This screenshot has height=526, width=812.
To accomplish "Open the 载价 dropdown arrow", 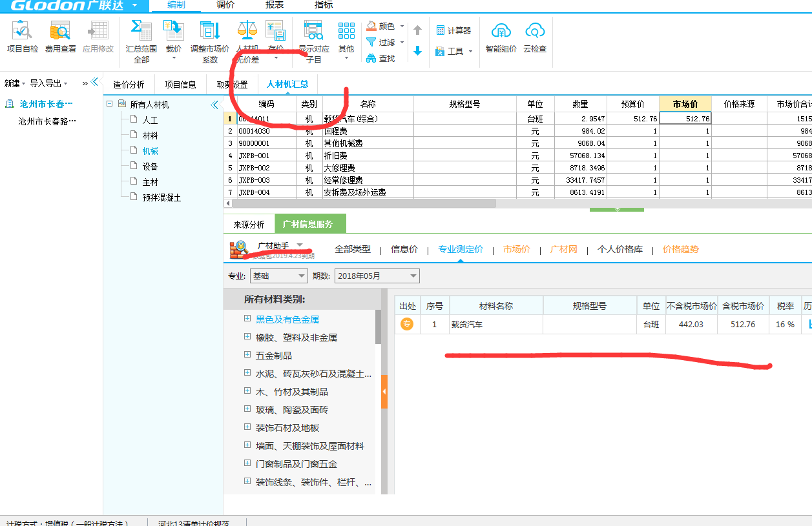I will 174,59.
